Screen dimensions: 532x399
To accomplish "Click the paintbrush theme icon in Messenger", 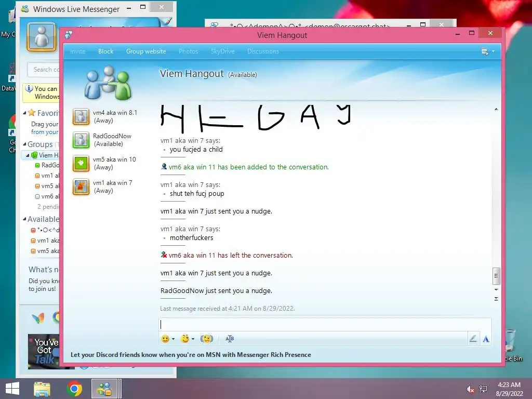I will pyautogui.click(x=166, y=22).
